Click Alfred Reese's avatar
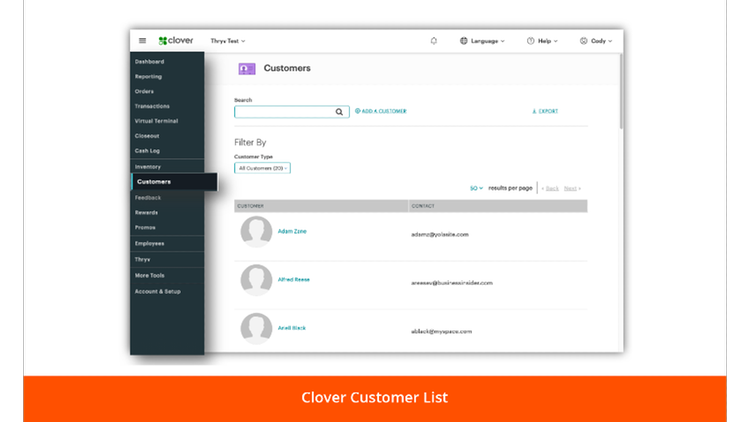 (256, 280)
